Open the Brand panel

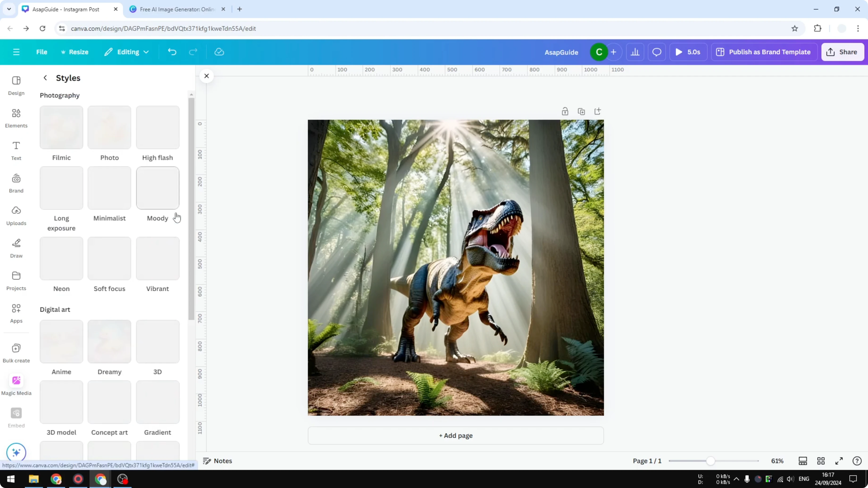[x=16, y=183]
